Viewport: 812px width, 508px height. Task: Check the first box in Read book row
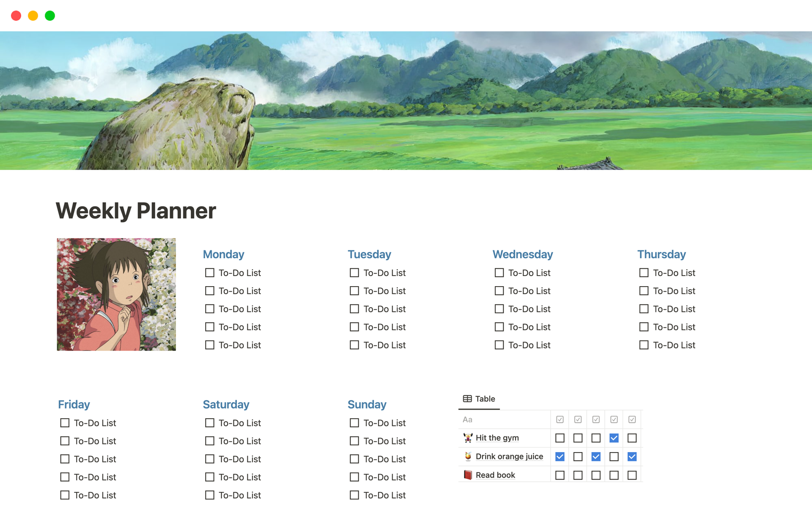[x=560, y=475]
